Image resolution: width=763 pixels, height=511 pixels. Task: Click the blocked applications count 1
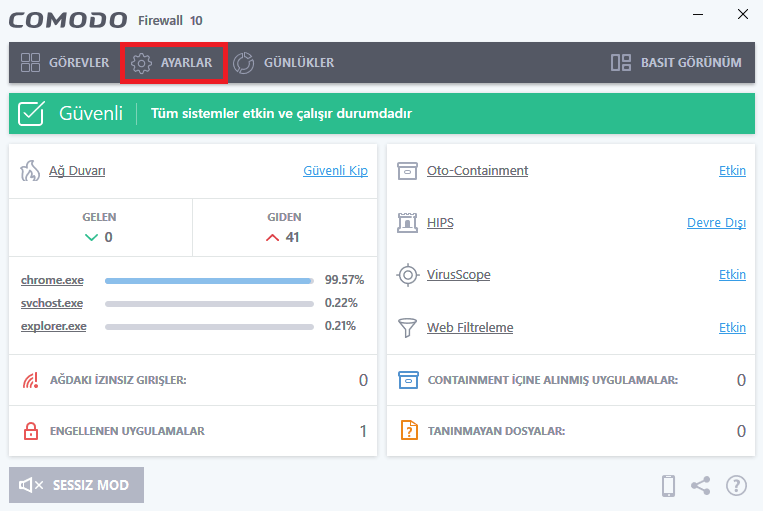363,431
